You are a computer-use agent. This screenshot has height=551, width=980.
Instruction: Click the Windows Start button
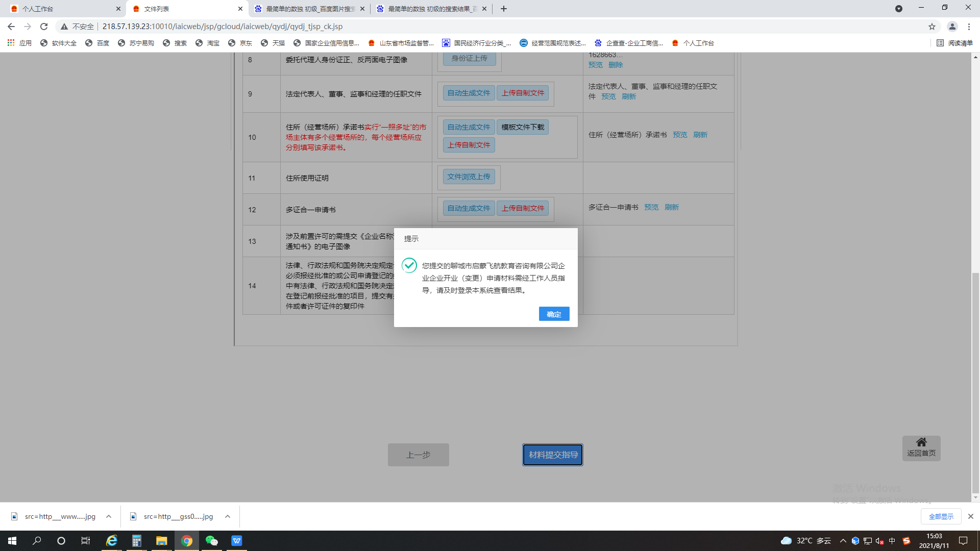[12, 541]
